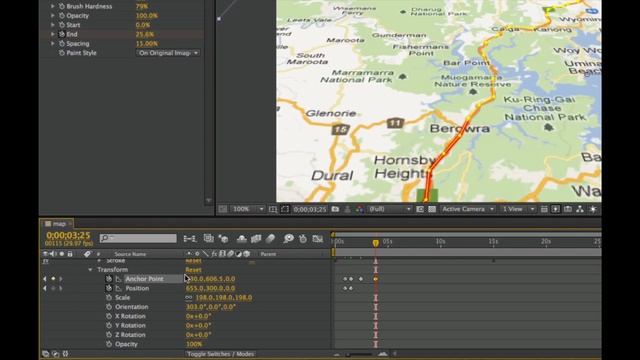The image size is (640, 360).
Task: Expand the effect Opacity property
Action: [52, 16]
